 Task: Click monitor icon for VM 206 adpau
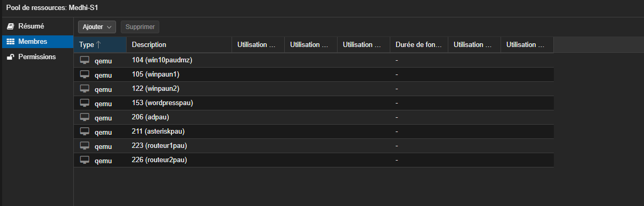(84, 117)
